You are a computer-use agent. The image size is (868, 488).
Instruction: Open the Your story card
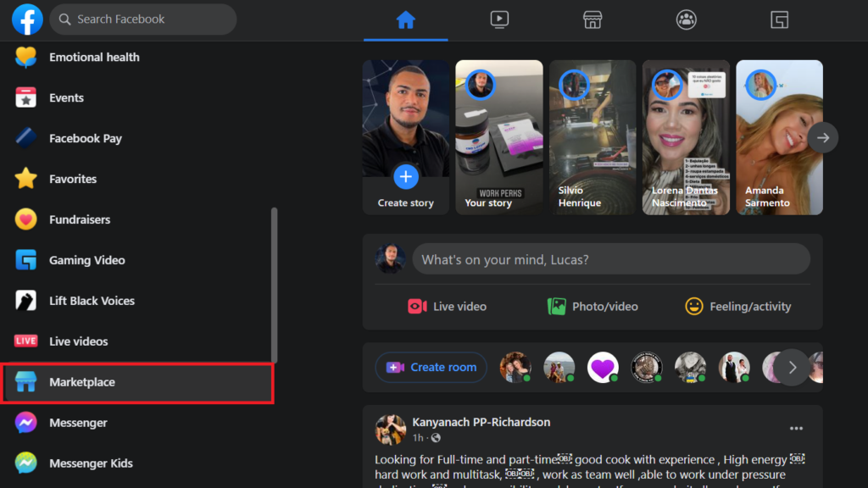point(499,137)
